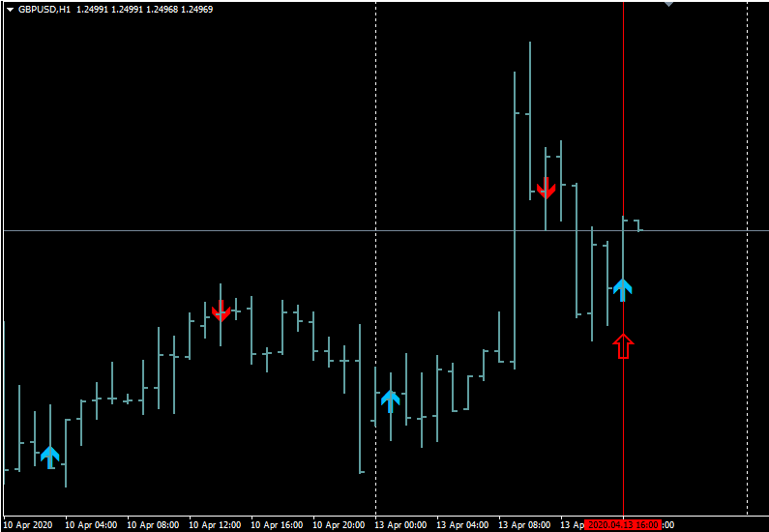Click the chart shift triangle marker at top

(x=667, y=4)
